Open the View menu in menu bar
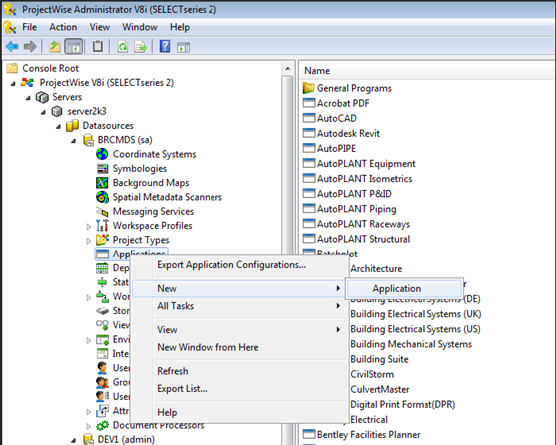The image size is (556, 445). coord(100,27)
